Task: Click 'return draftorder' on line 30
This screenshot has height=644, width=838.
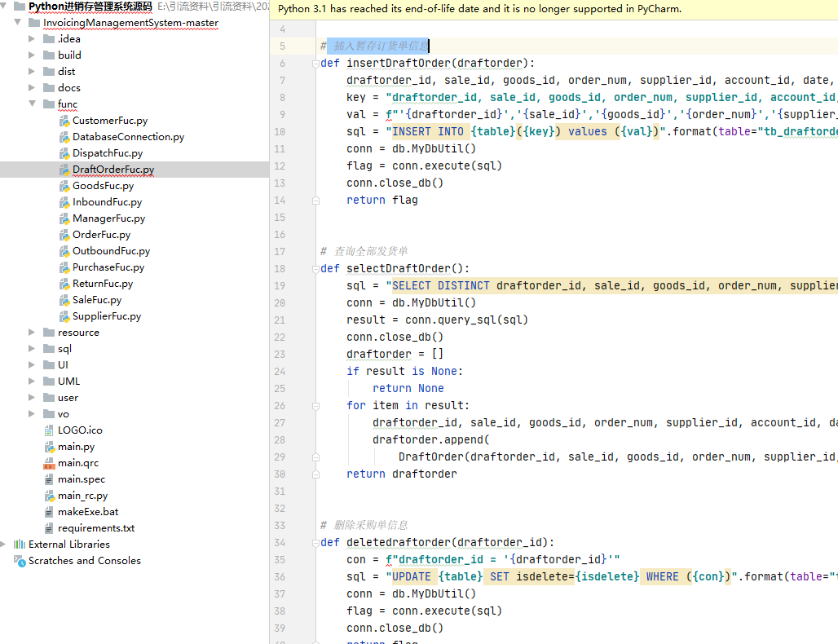Action: (x=401, y=474)
